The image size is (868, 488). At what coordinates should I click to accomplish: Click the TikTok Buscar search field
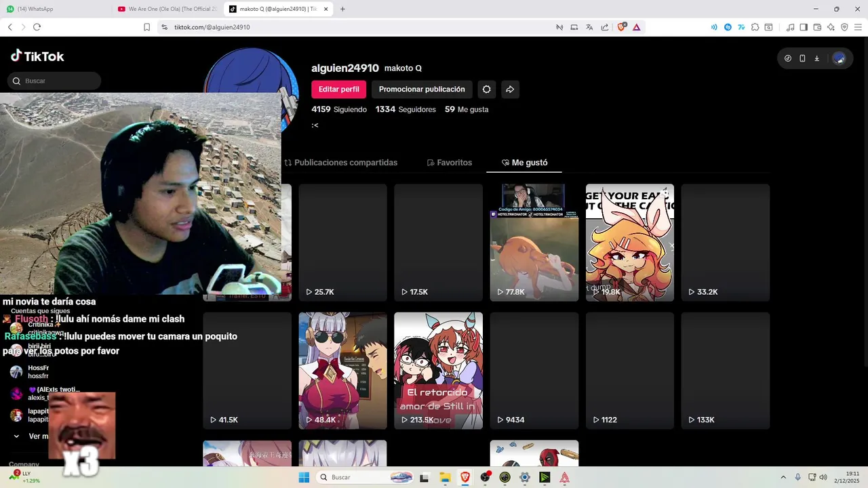54,81
